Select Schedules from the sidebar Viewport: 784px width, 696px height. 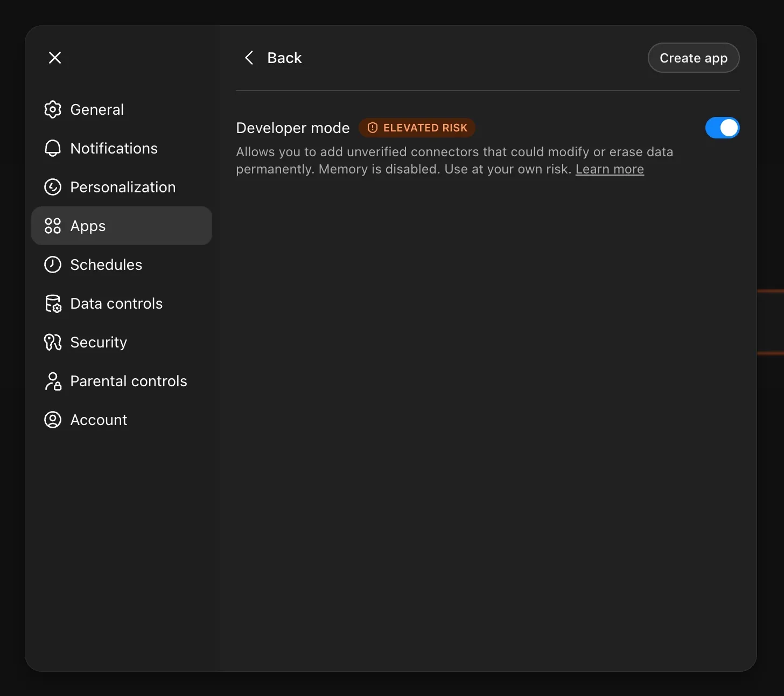106,265
